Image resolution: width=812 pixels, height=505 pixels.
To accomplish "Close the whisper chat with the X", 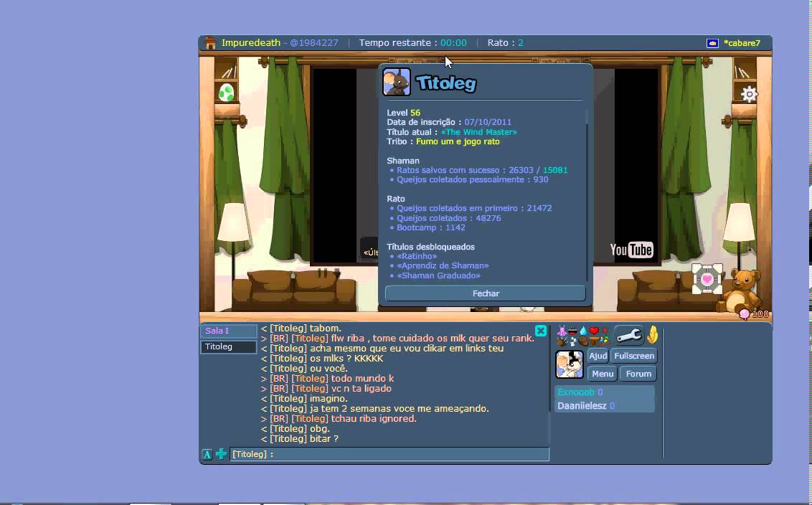I will pyautogui.click(x=541, y=331).
